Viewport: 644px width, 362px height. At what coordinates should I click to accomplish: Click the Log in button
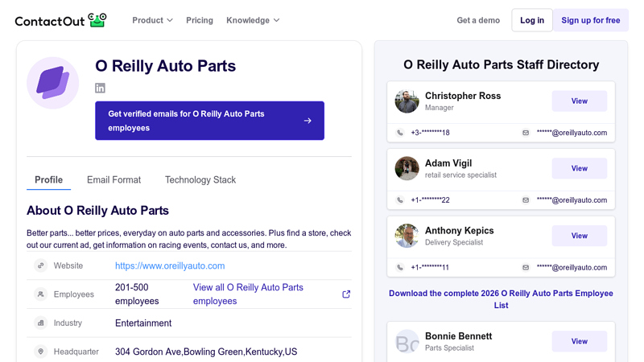click(532, 20)
